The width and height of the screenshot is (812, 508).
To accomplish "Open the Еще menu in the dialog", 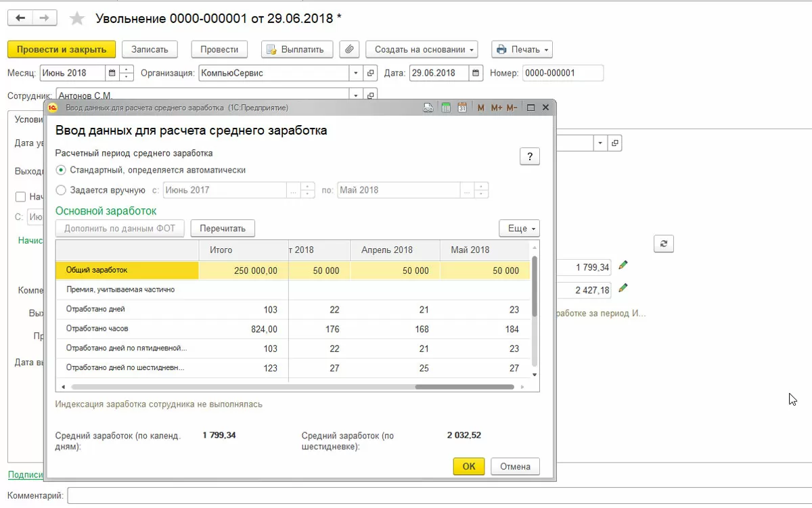I will 518,229.
